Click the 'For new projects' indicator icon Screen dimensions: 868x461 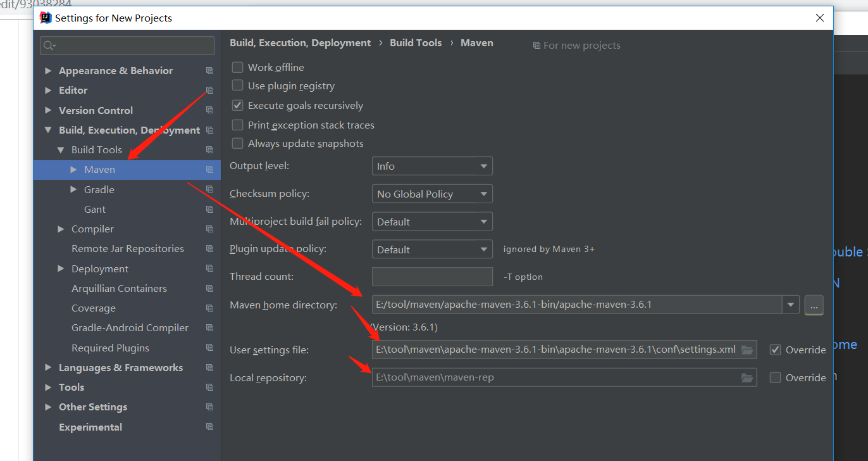(536, 46)
